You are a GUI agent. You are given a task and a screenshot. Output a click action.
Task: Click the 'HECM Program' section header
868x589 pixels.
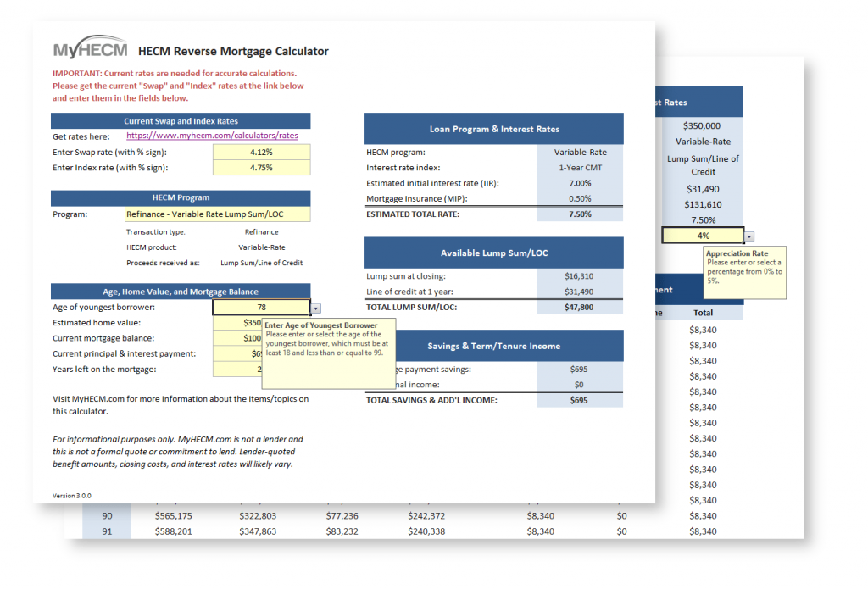pos(181,197)
